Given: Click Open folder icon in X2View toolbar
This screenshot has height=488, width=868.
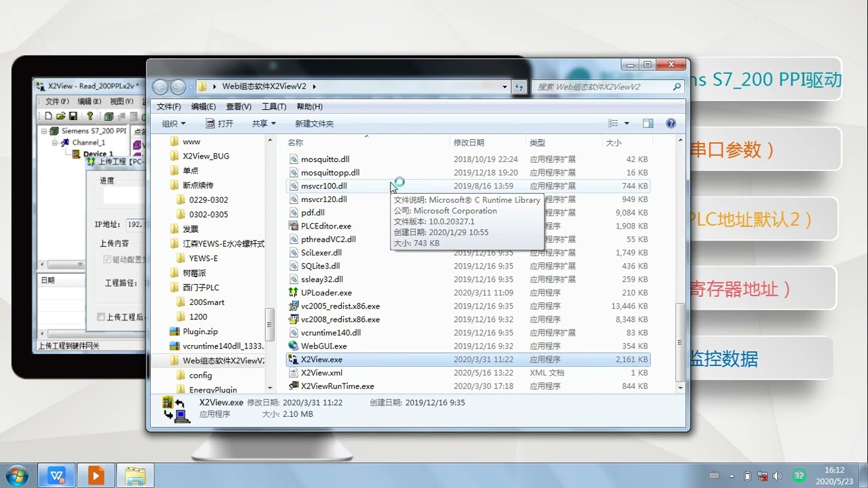Looking at the screenshot, I should pos(61,117).
